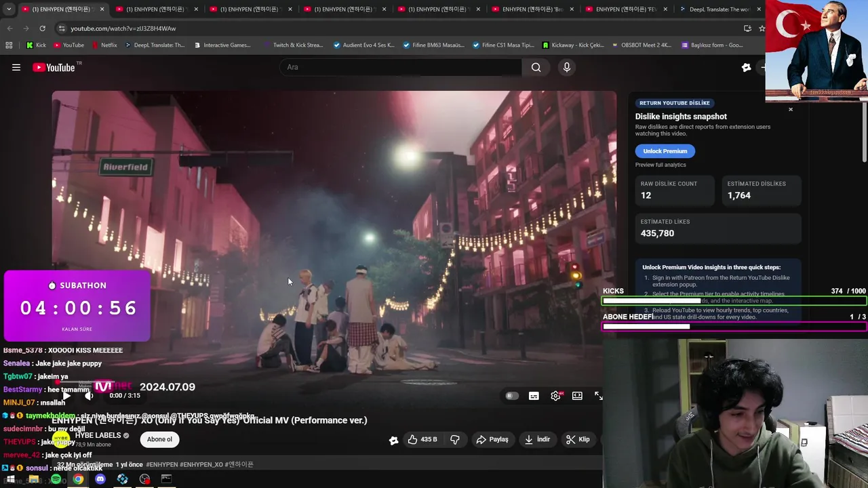
Task: Click the Unlock Premium button
Action: click(x=665, y=151)
